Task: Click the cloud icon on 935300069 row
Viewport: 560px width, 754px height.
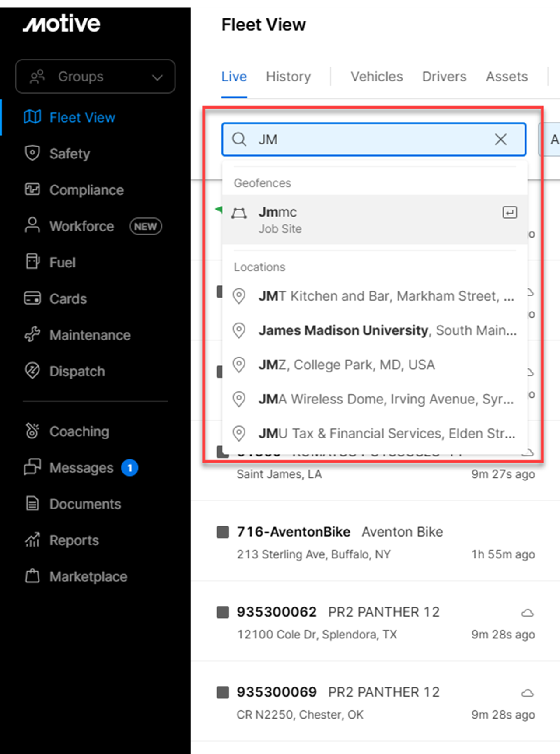Action: 528,693
